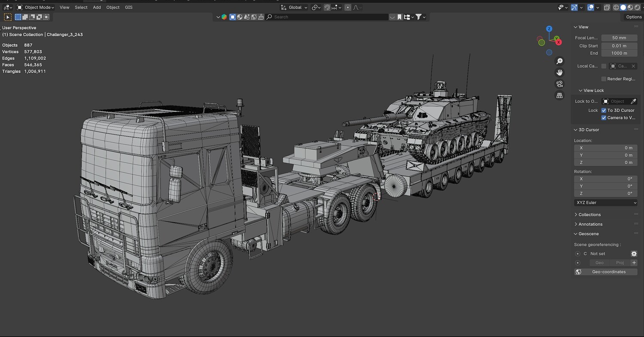Open the Add menu
Viewport: 644px width, 337px height.
point(97,7)
